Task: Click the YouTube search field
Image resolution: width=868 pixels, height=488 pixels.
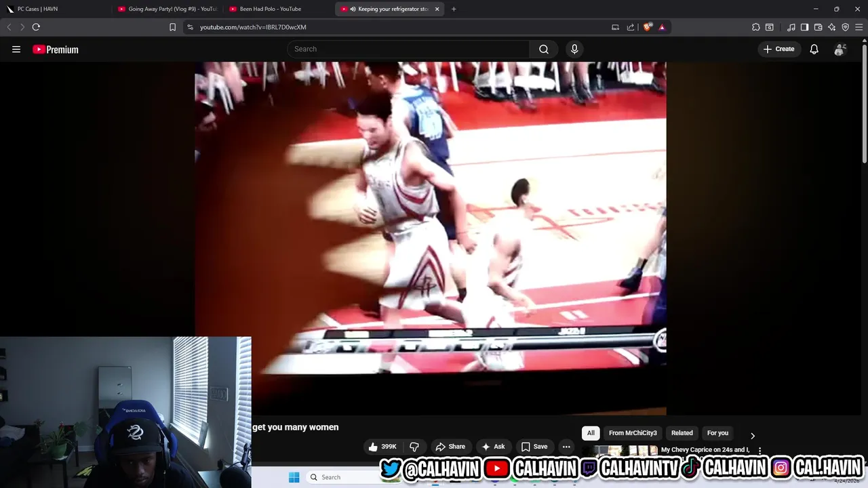Action: pyautogui.click(x=408, y=49)
